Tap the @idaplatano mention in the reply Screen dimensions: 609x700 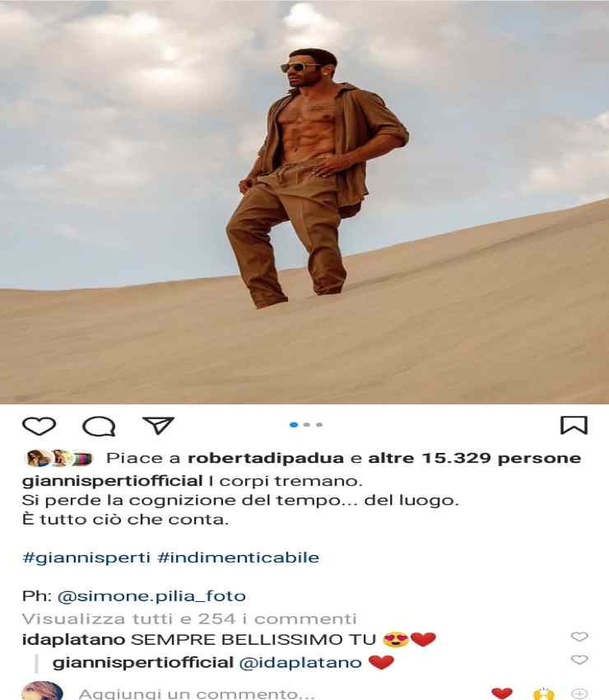point(300,662)
